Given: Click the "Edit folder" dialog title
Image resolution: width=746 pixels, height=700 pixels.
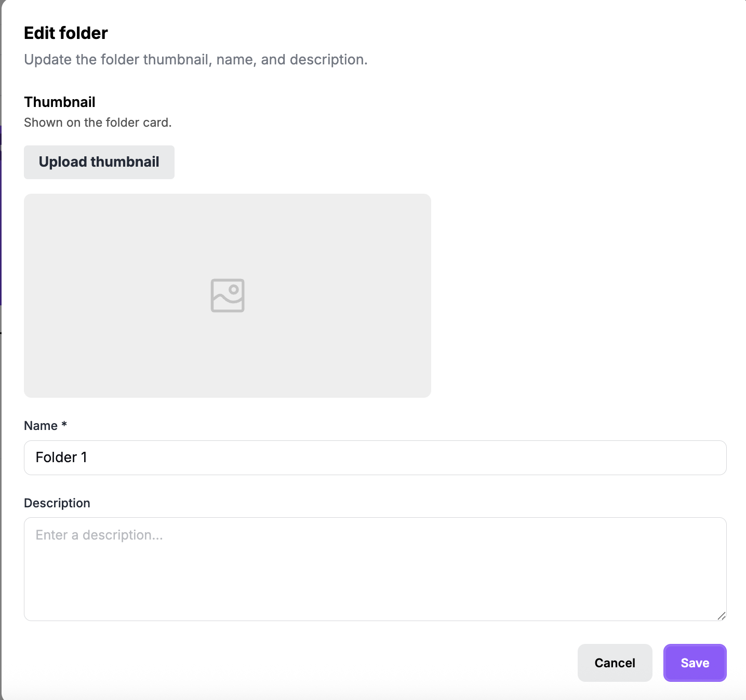Looking at the screenshot, I should (x=66, y=33).
